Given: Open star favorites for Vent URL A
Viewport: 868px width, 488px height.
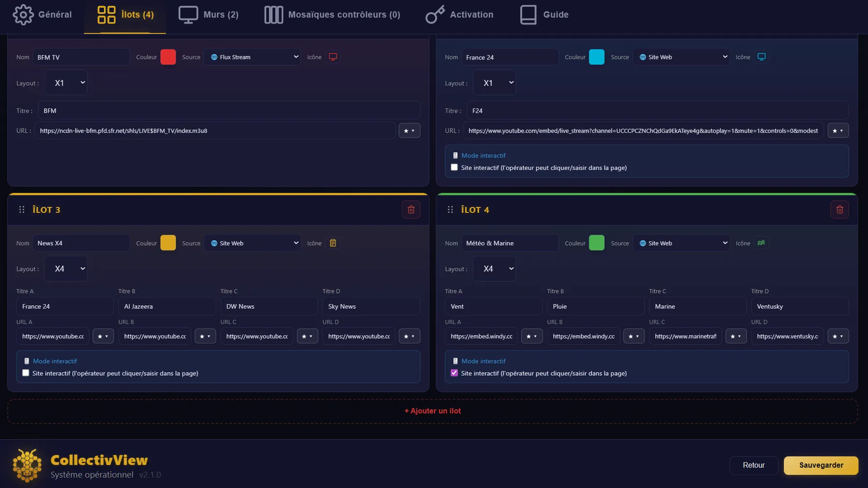Looking at the screenshot, I should point(532,336).
